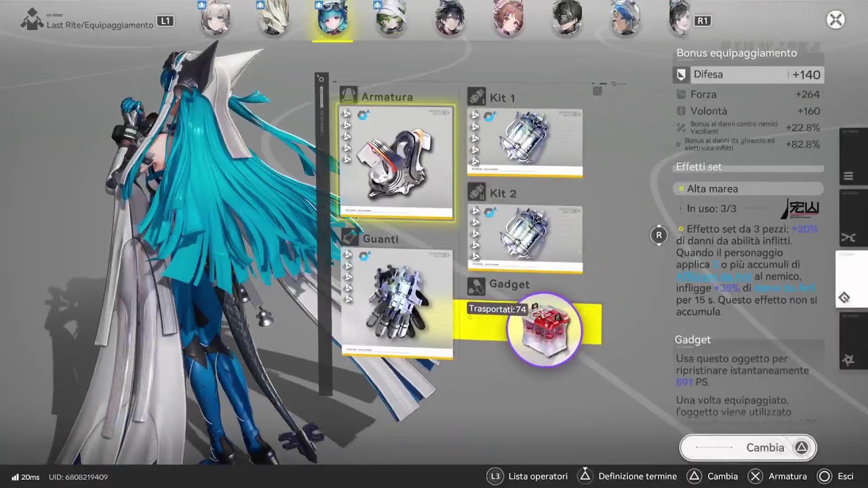Click the Effetti set heading
Screen dimensions: 868x488
[x=698, y=167]
